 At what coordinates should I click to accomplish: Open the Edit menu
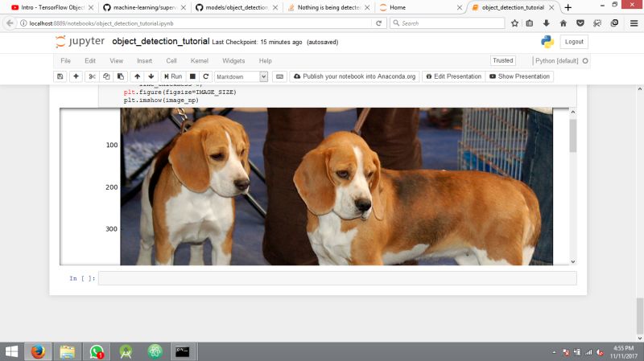[x=90, y=61]
